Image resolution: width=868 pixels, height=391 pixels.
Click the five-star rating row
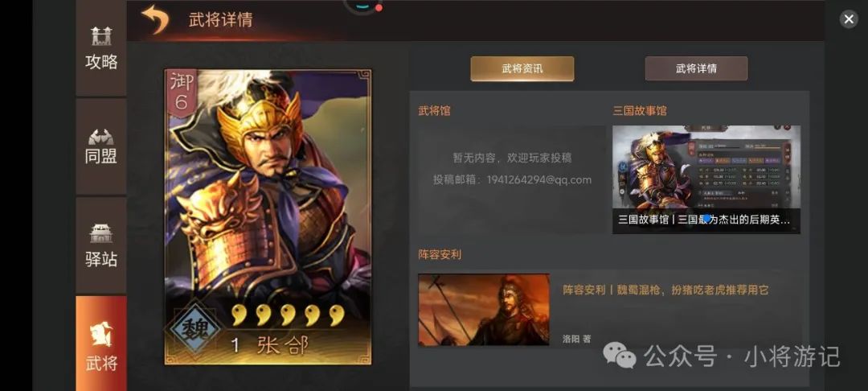(288, 315)
